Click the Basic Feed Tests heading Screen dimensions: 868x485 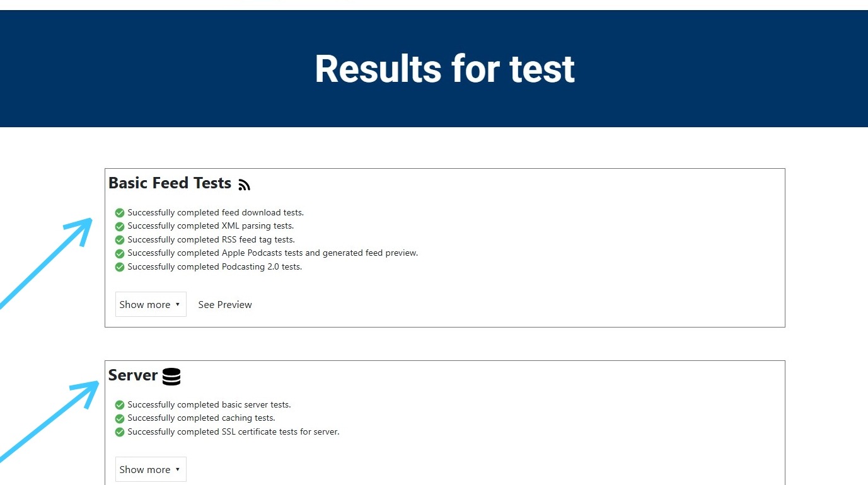coord(170,183)
